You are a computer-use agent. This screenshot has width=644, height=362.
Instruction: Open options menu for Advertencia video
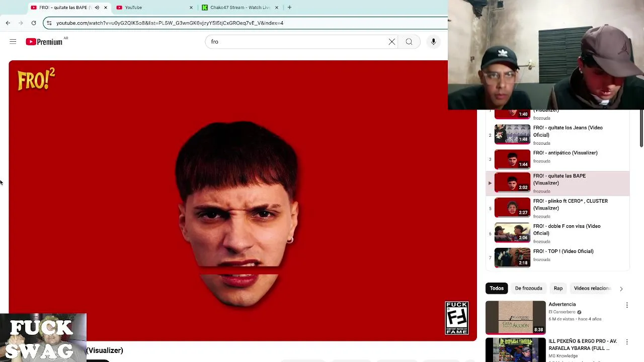[x=627, y=305]
